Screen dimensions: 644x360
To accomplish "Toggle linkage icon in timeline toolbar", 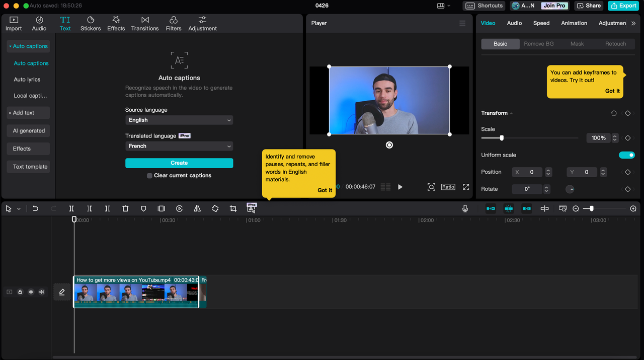I will point(526,208).
